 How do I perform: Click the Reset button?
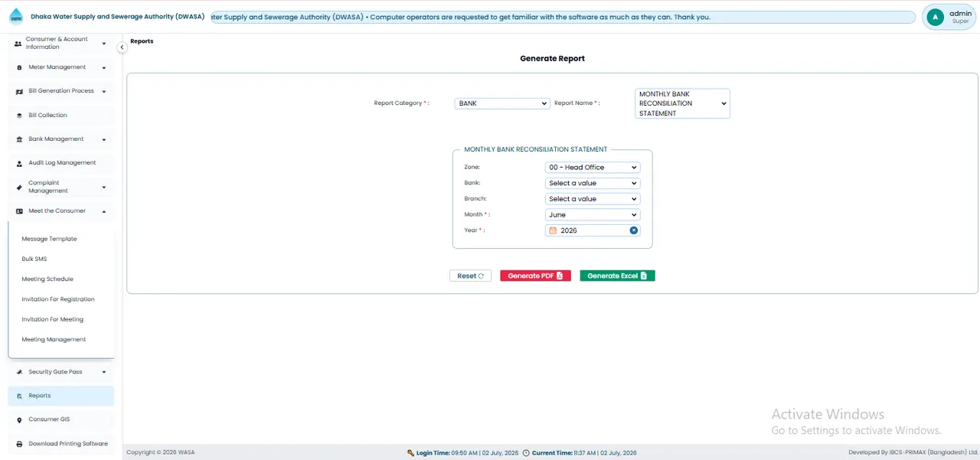click(470, 276)
